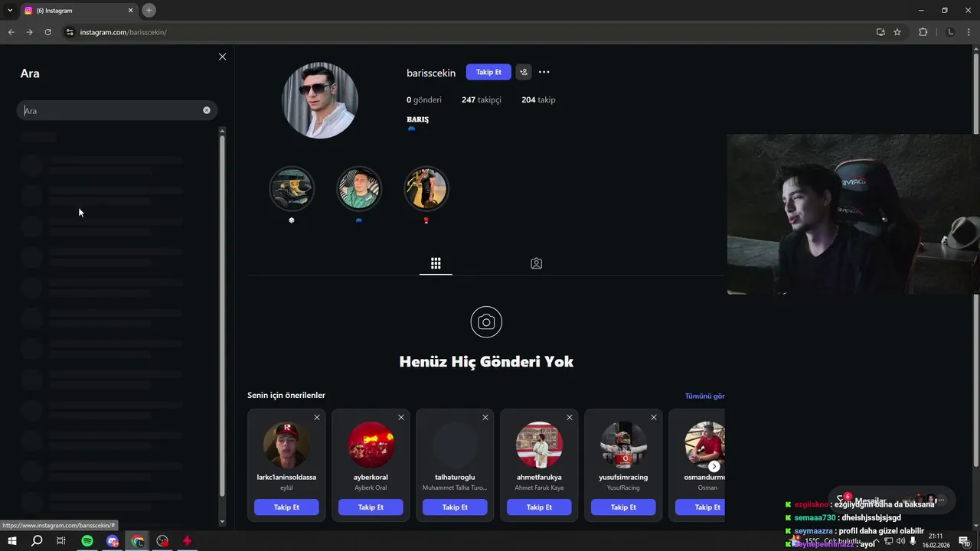The height and width of the screenshot is (551, 980).
Task: Open the red lightning app in taskbar
Action: click(187, 541)
